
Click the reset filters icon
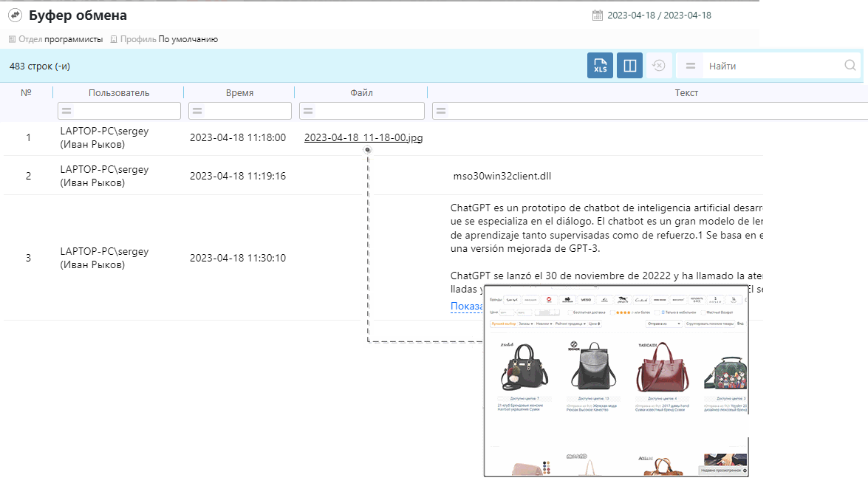pyautogui.click(x=658, y=66)
